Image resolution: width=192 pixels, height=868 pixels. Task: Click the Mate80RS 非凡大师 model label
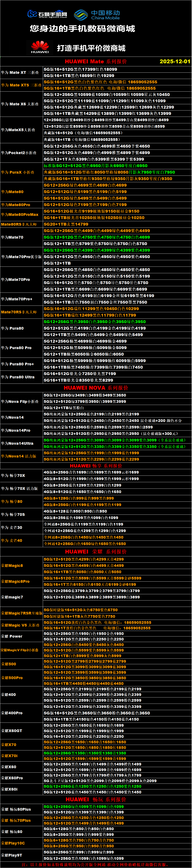[19, 224]
